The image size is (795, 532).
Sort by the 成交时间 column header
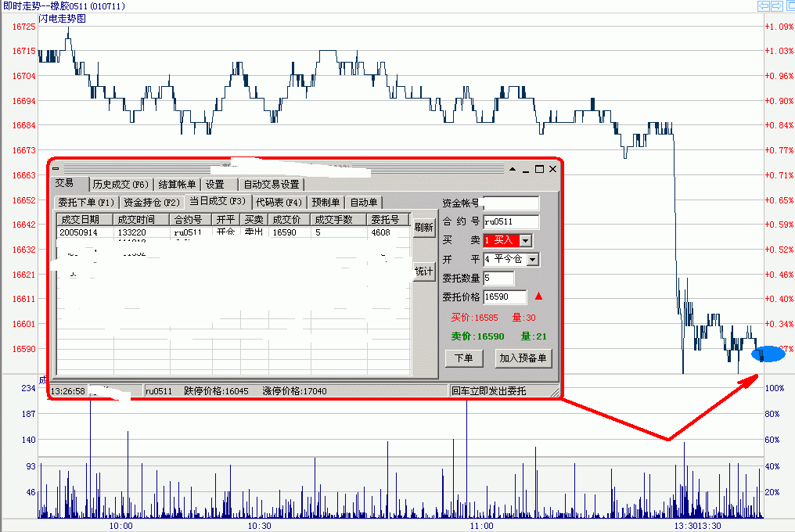point(141,220)
